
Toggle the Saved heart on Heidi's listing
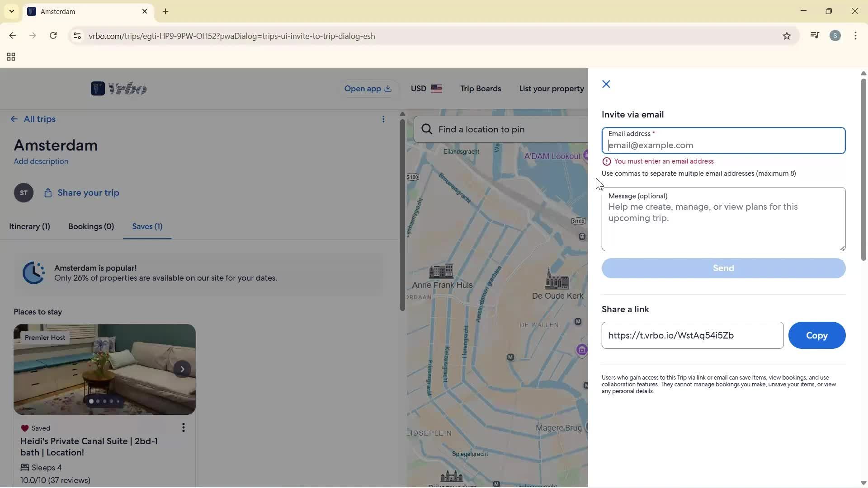coord(25,428)
